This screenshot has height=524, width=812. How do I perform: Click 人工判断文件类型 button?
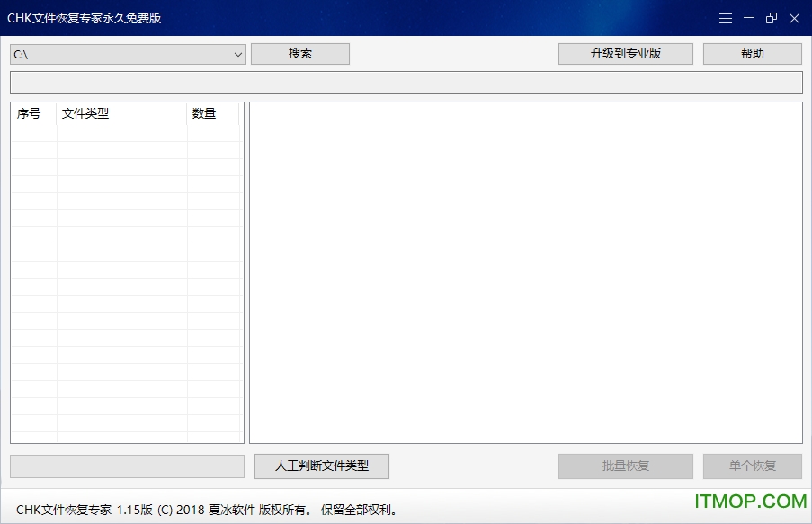(x=322, y=466)
